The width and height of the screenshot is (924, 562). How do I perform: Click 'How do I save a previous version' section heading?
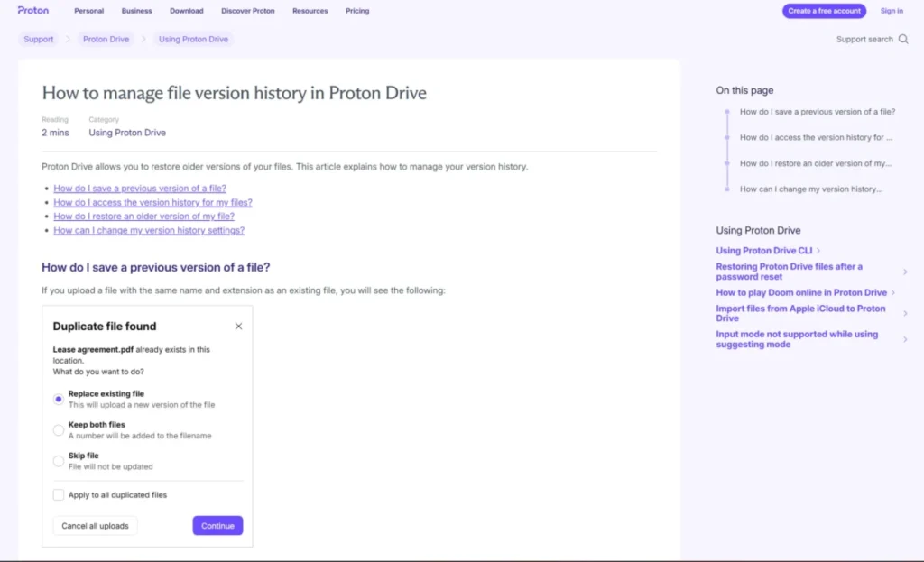click(x=155, y=267)
